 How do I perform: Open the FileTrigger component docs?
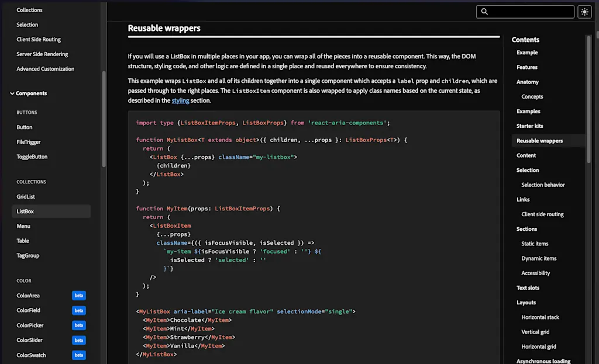point(28,142)
